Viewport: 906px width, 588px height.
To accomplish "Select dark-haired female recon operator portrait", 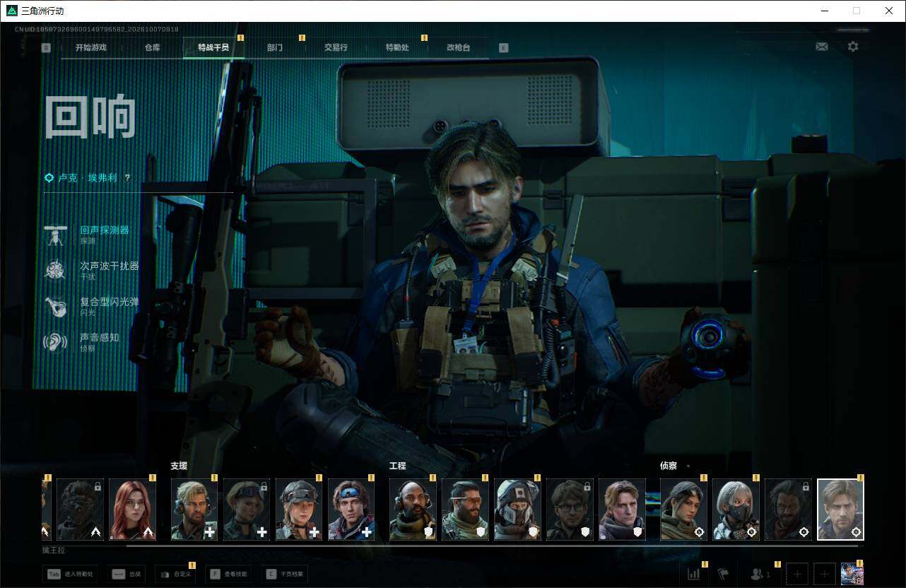I will (x=684, y=510).
